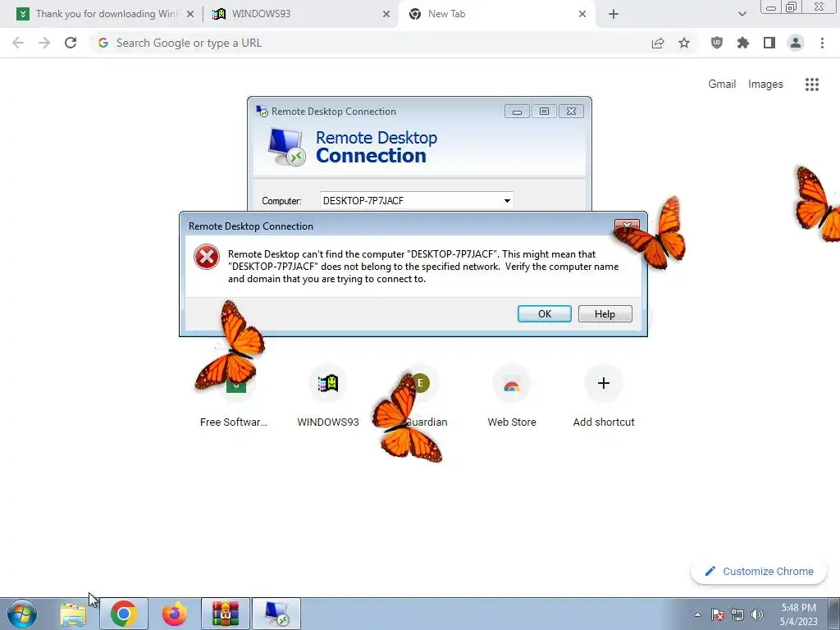The width and height of the screenshot is (840, 630).
Task: Bookmark this tab with star icon
Action: pyautogui.click(x=684, y=43)
